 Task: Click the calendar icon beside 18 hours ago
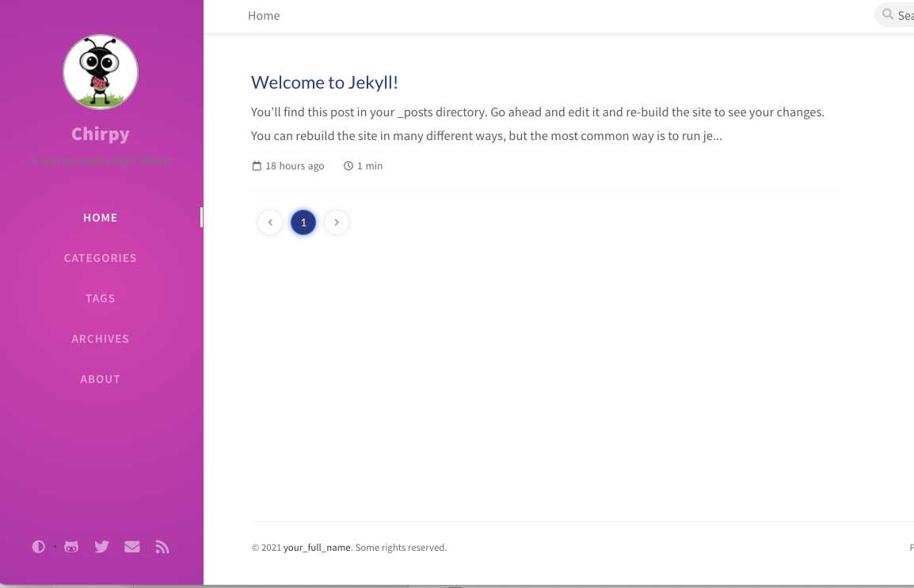[257, 166]
